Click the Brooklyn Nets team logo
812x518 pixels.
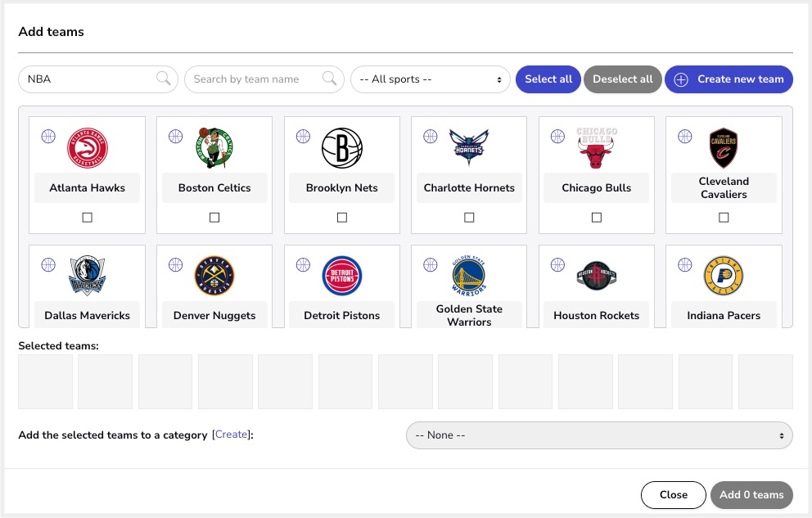click(x=342, y=148)
